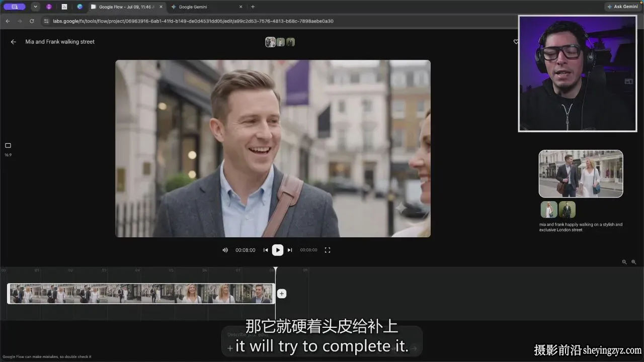The width and height of the screenshot is (644, 362).
Task: Go back from Mia and Frank project
Action: coord(14,42)
